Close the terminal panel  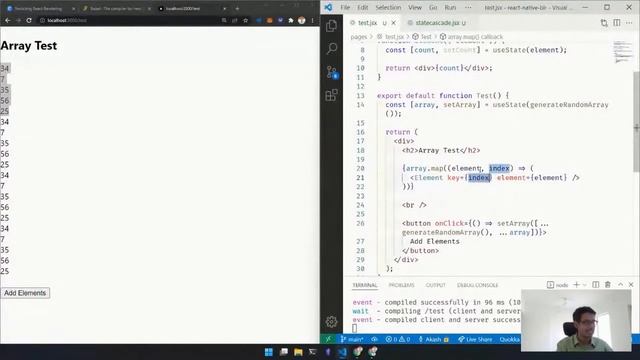point(631,284)
